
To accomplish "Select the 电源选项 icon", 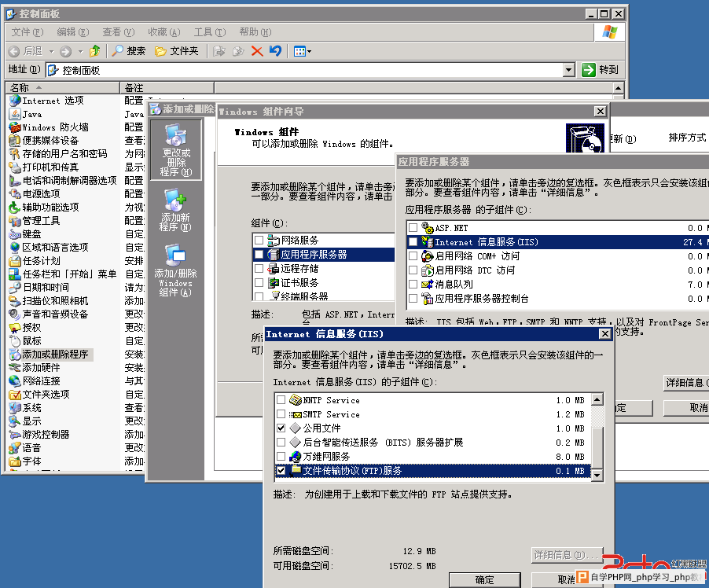I will [16, 194].
